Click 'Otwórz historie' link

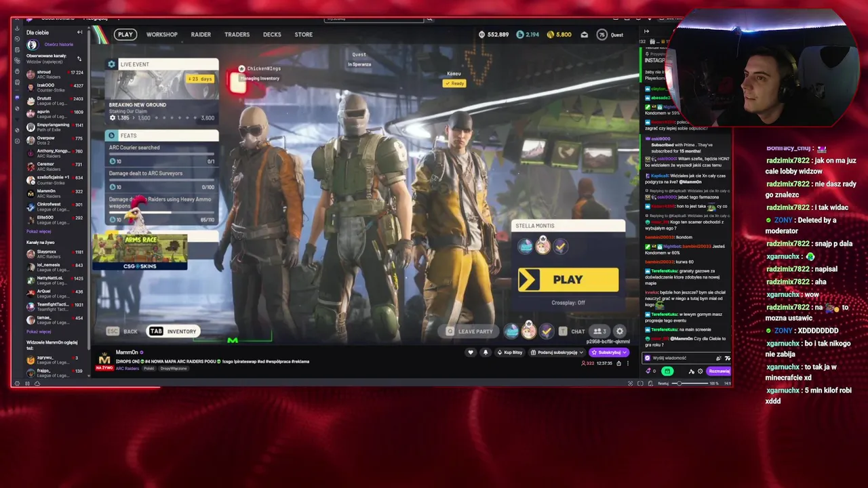pyautogui.click(x=58, y=45)
